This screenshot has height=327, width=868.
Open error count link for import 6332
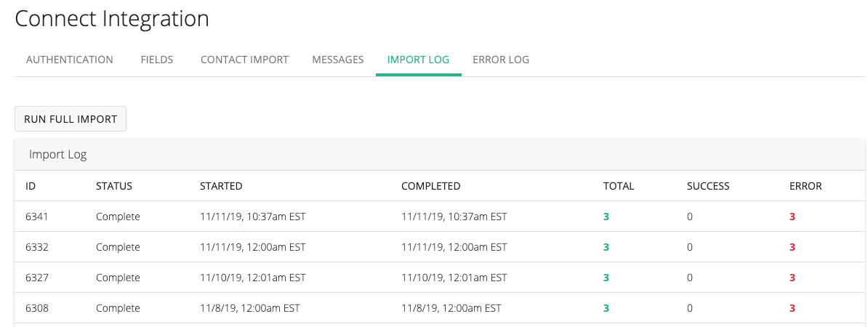click(792, 247)
